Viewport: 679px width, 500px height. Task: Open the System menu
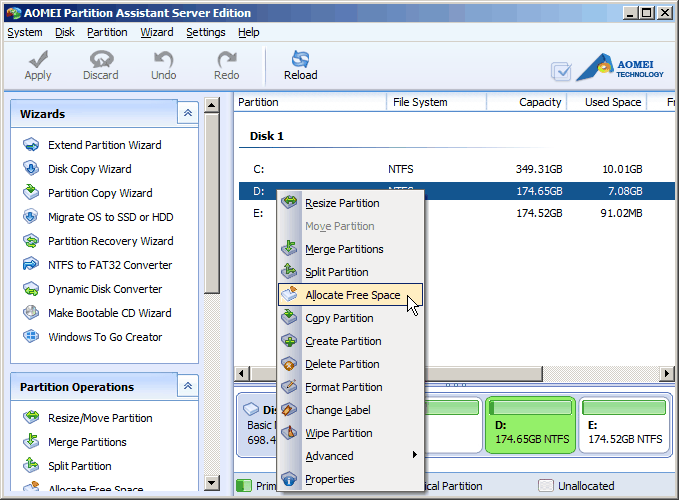tap(25, 32)
